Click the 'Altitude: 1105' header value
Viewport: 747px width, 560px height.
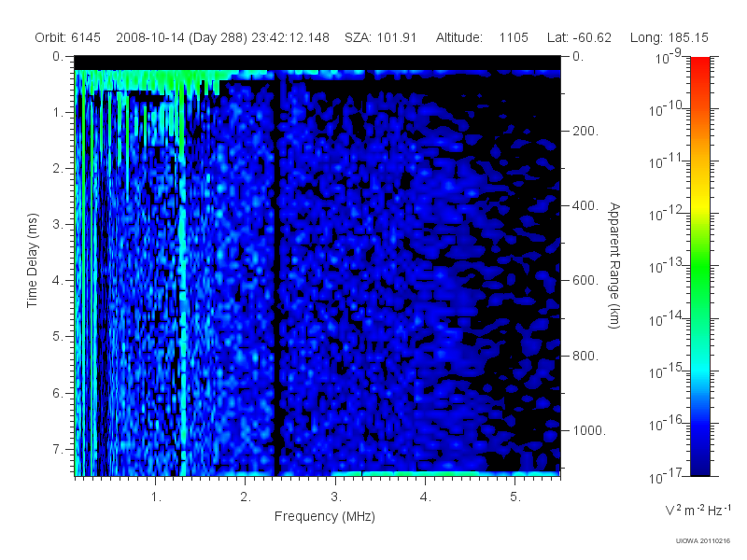(x=482, y=37)
